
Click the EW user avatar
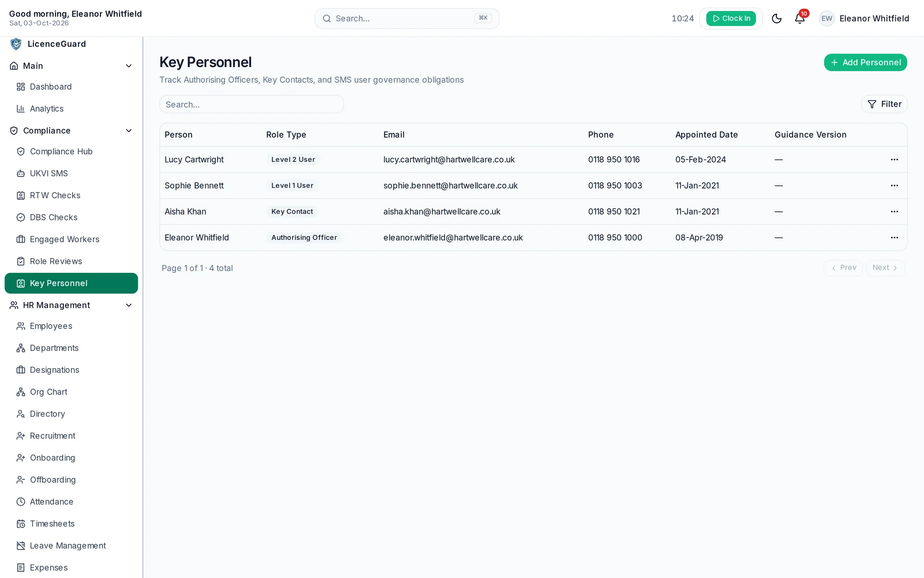(x=827, y=18)
